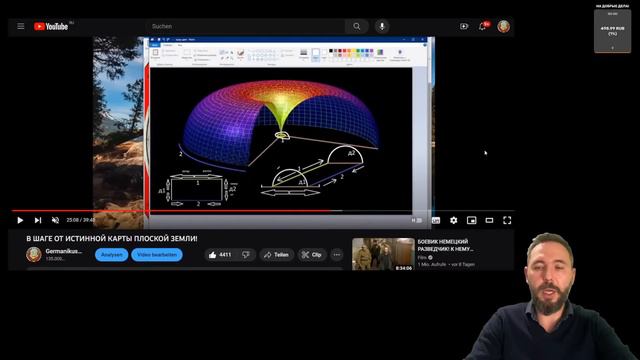Open the three-dots more actions menu
Viewport: 640px width, 360px height.
pos(337,255)
